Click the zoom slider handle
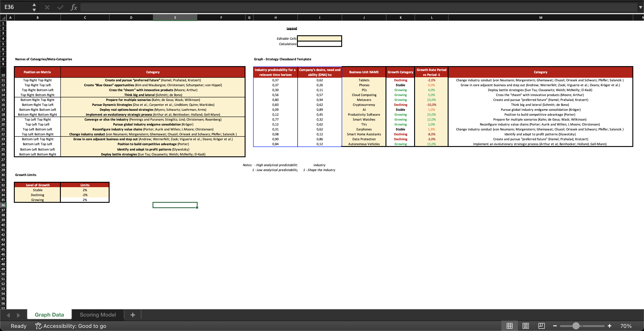Image resolution: width=644 pixels, height=331 pixels. (x=576, y=326)
